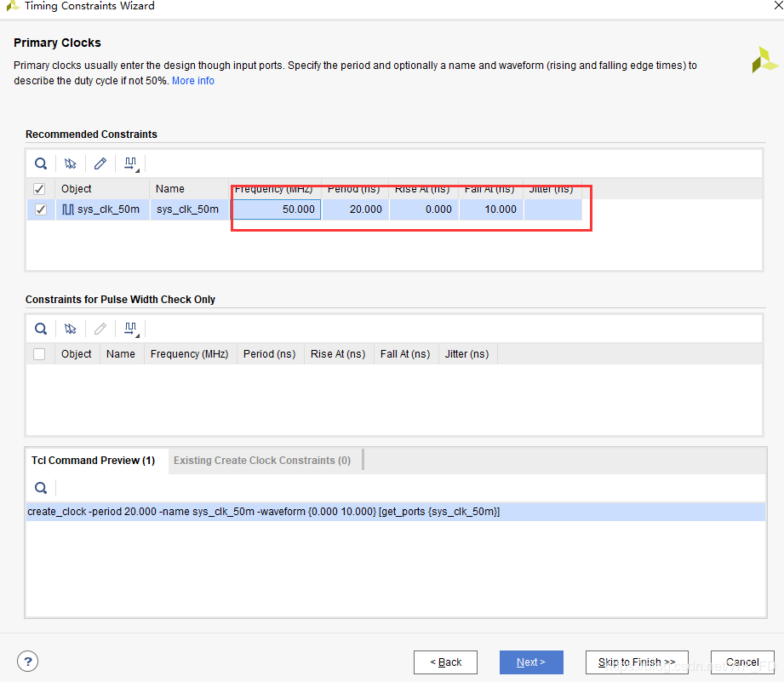Switch to Existing Create Clock Constraints tab
The image size is (784, 682).
click(262, 461)
